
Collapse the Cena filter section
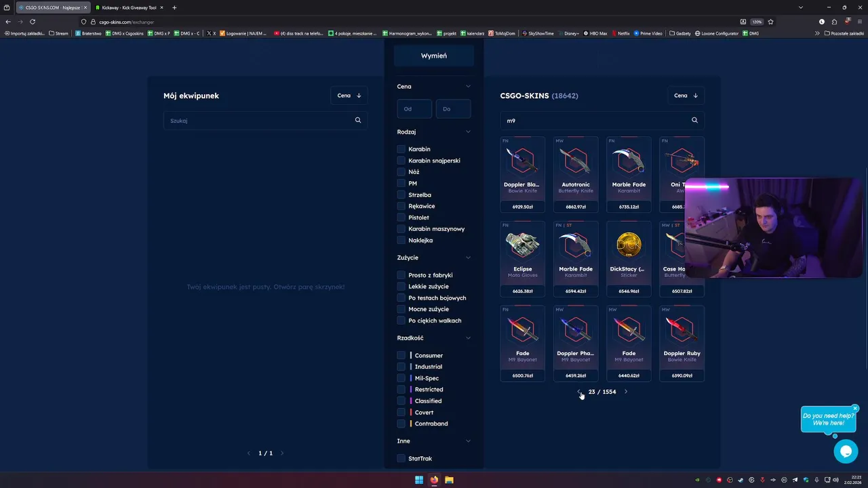[468, 86]
